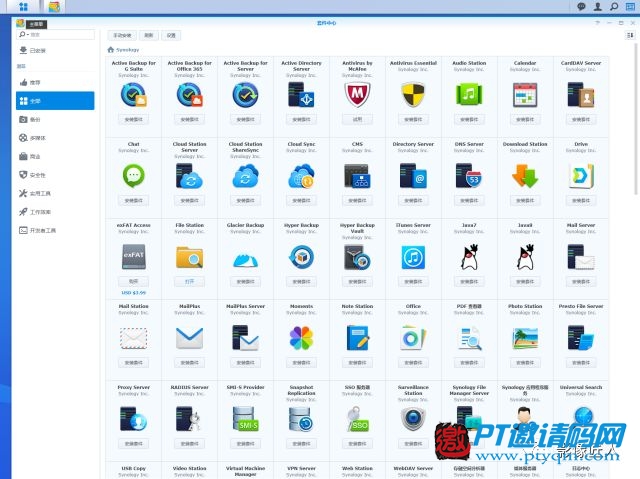Toggle the sort and view options button
This screenshot has height=479, width=640.
630,35
